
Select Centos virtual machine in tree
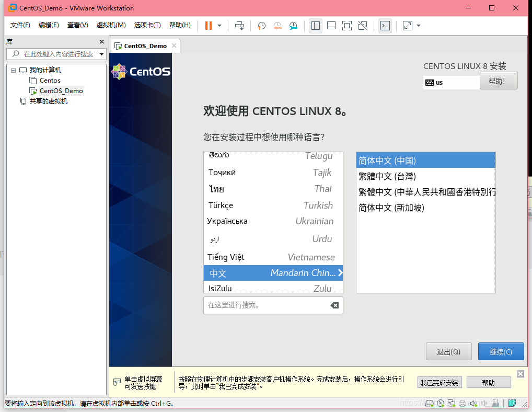[50, 81]
